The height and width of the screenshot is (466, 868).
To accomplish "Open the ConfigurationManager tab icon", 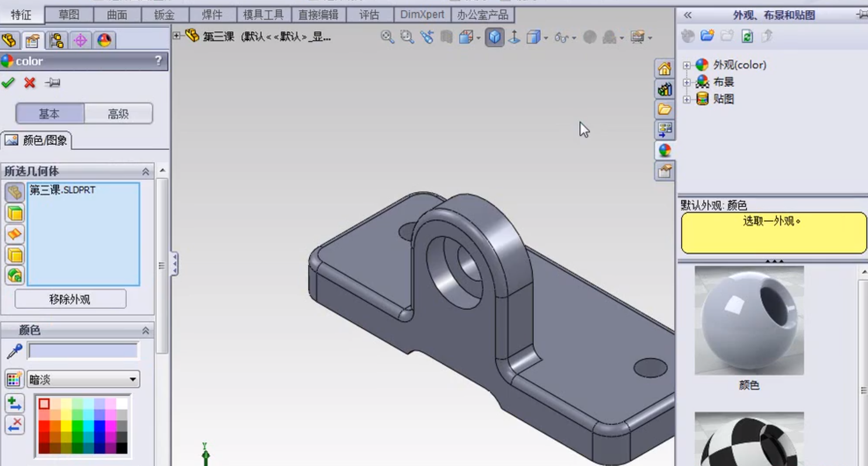I will 57,40.
